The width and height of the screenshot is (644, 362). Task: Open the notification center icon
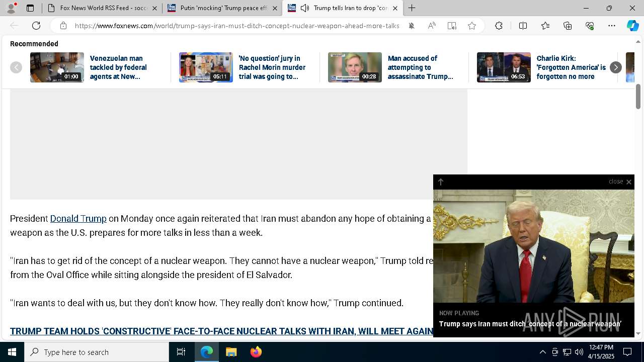(x=627, y=352)
